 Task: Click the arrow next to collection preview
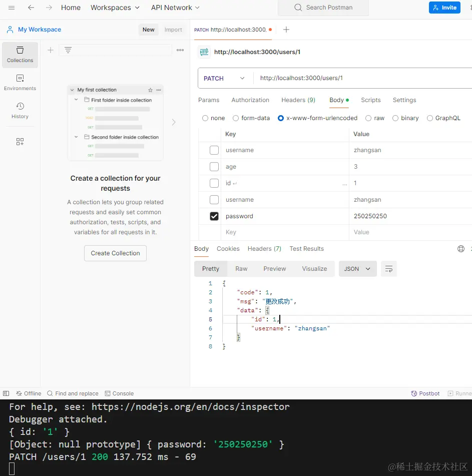click(174, 122)
